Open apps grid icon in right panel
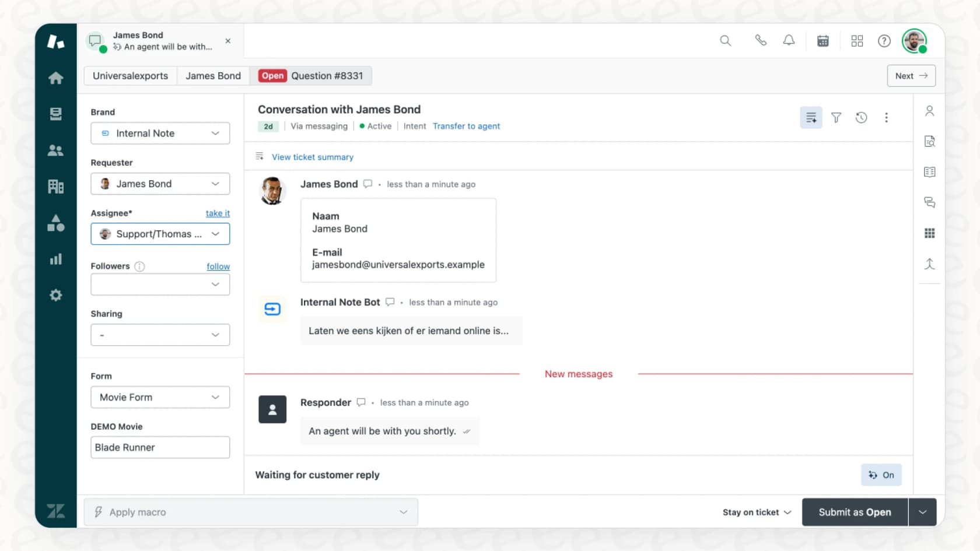The image size is (980, 551). click(930, 233)
